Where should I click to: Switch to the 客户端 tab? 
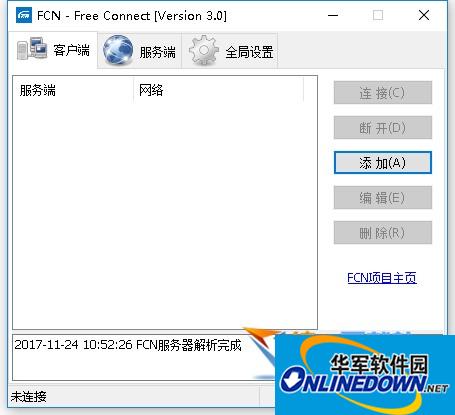coord(53,50)
